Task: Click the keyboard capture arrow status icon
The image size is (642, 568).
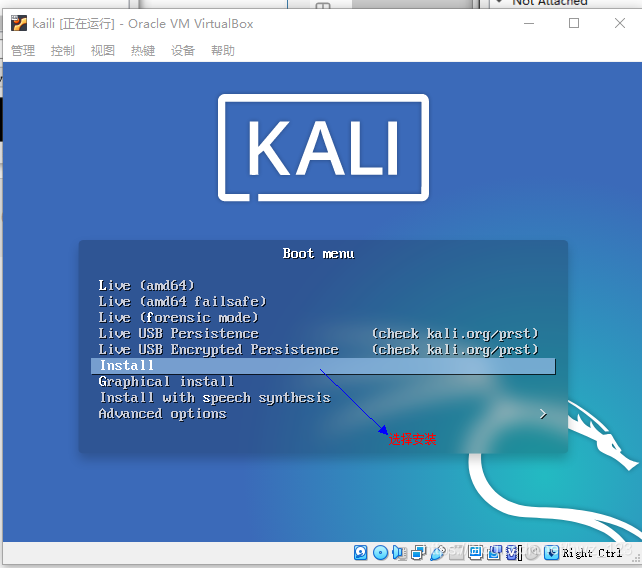Action: [x=551, y=553]
